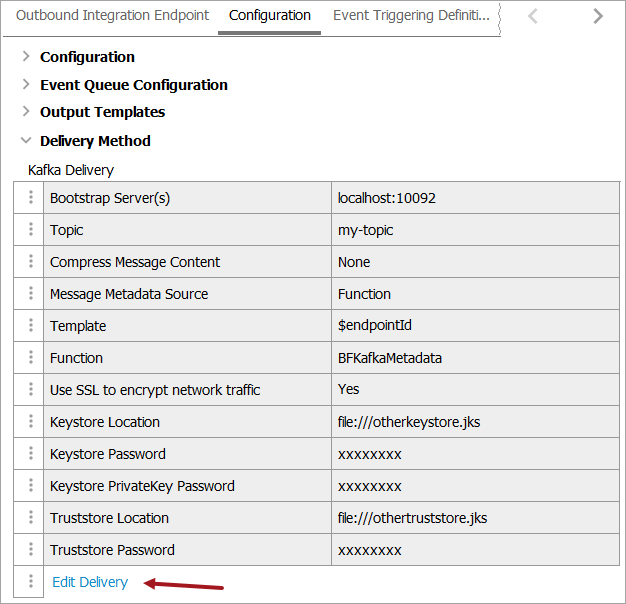Open kebab menu for Function row
Image resolution: width=626 pixels, height=604 pixels.
click(x=30, y=358)
